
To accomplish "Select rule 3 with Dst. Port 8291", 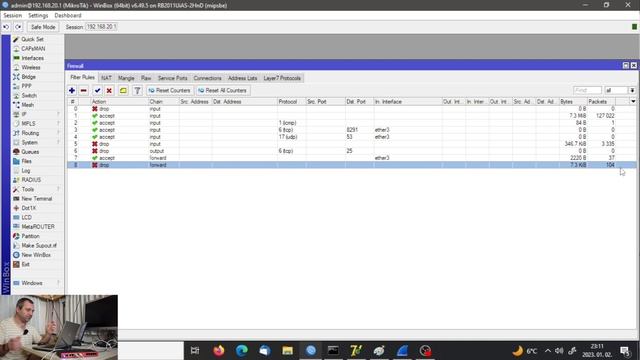I will 352,130.
